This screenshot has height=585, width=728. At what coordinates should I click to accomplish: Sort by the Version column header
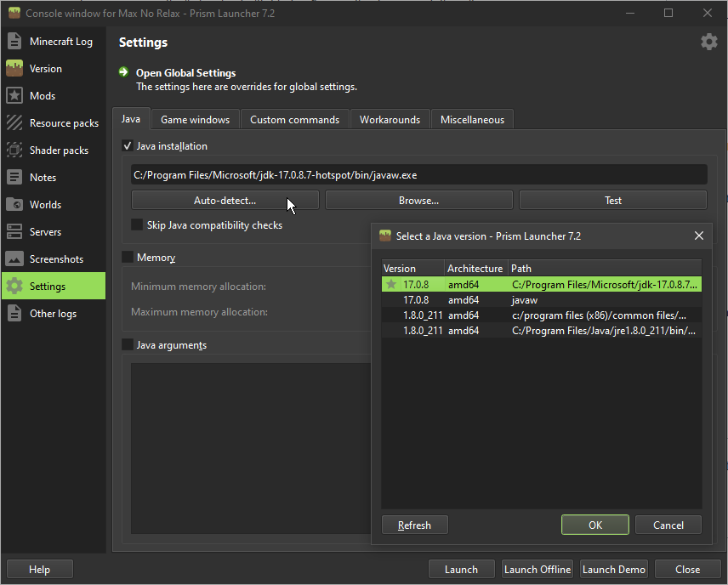(412, 269)
